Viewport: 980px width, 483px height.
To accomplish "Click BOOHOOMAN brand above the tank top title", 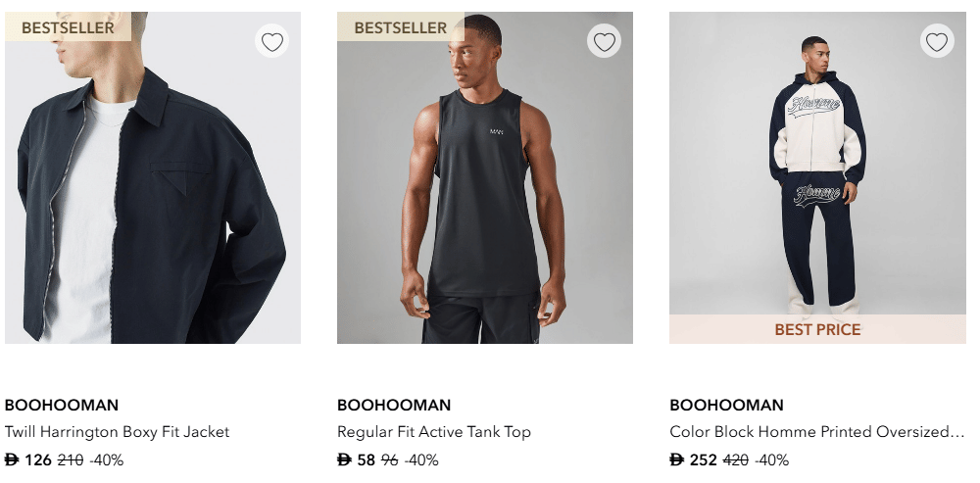I will pos(394,406).
